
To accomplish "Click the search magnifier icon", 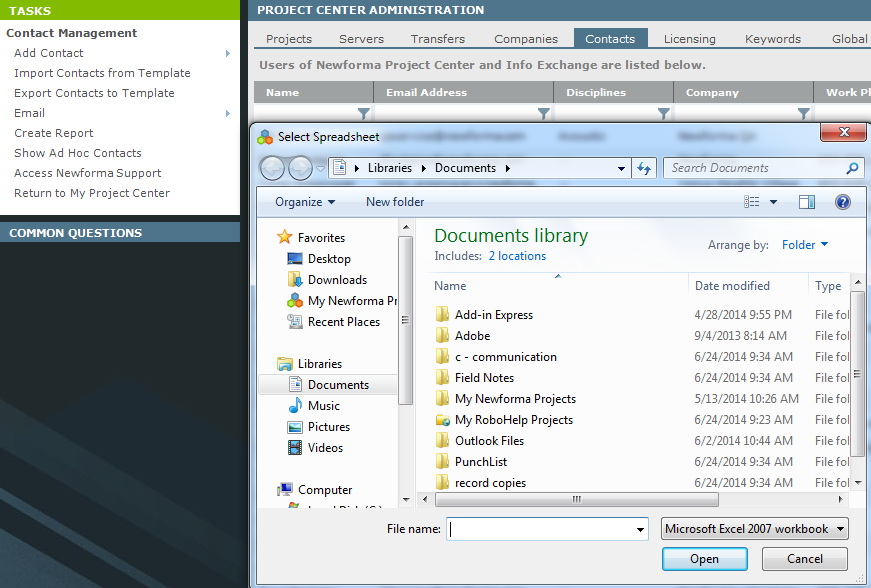I will point(852,168).
